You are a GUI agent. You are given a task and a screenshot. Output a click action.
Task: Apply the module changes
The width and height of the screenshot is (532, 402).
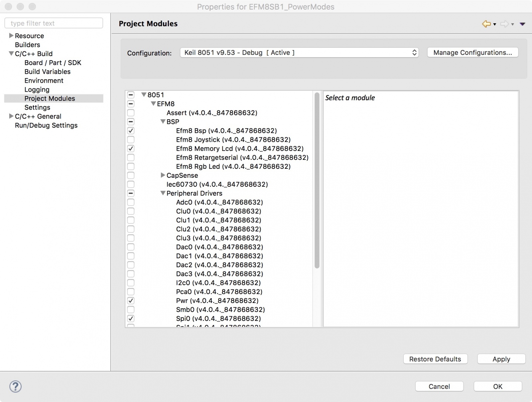[501, 359]
